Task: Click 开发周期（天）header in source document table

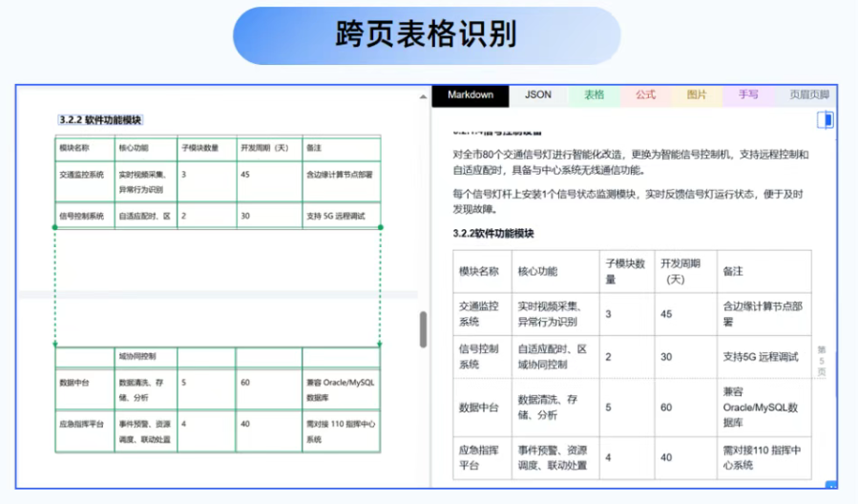Action: click(x=270, y=148)
